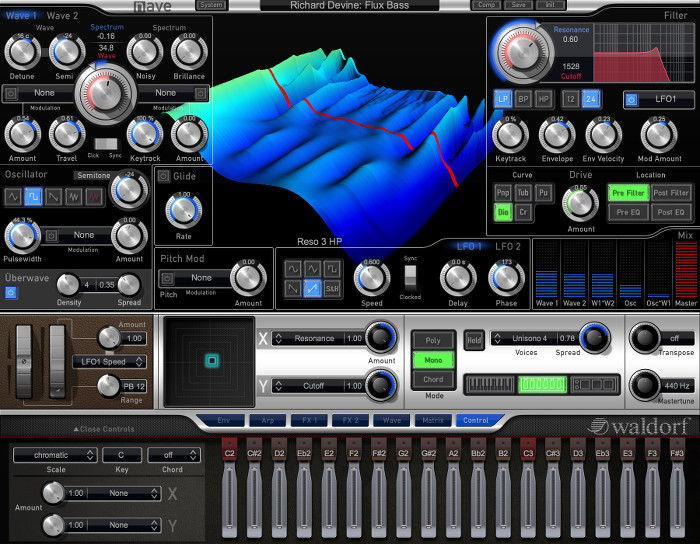The width and height of the screenshot is (700, 544).
Task: Set drive location to Post Filter
Action: (x=671, y=192)
